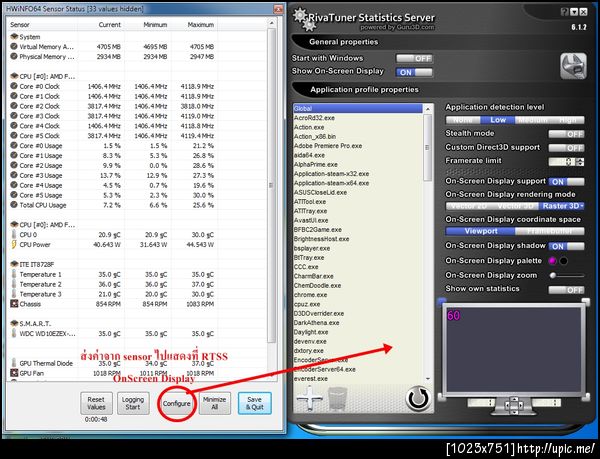This screenshot has height=459, width=600.
Task: Set detection level to Medium
Action: coord(533,120)
